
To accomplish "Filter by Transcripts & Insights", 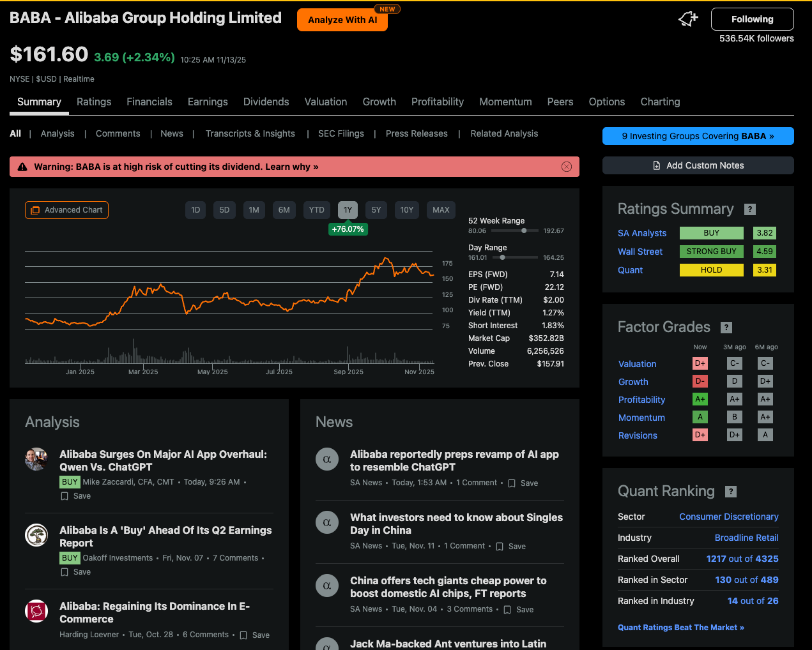I will (250, 134).
